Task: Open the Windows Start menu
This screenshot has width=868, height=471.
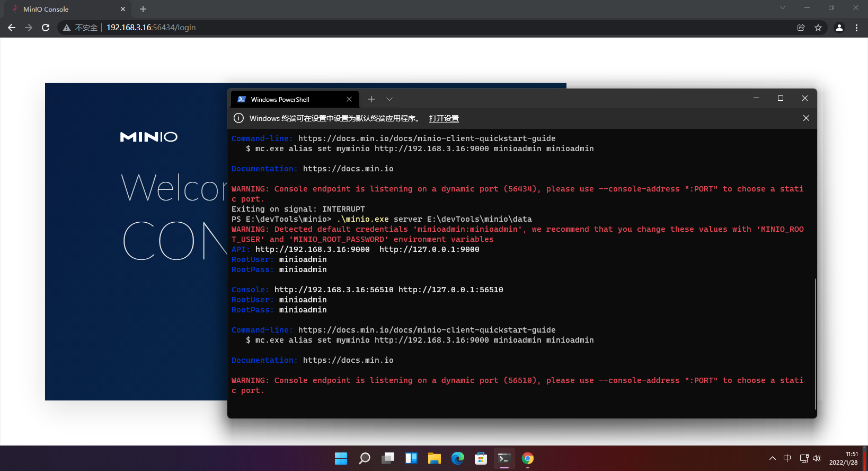Action: coord(341,458)
